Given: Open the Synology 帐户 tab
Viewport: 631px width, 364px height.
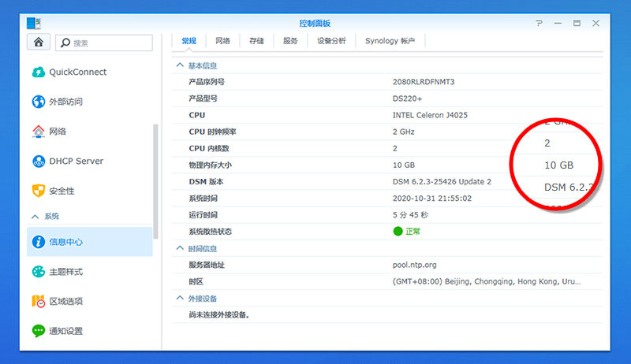Looking at the screenshot, I should (x=390, y=41).
